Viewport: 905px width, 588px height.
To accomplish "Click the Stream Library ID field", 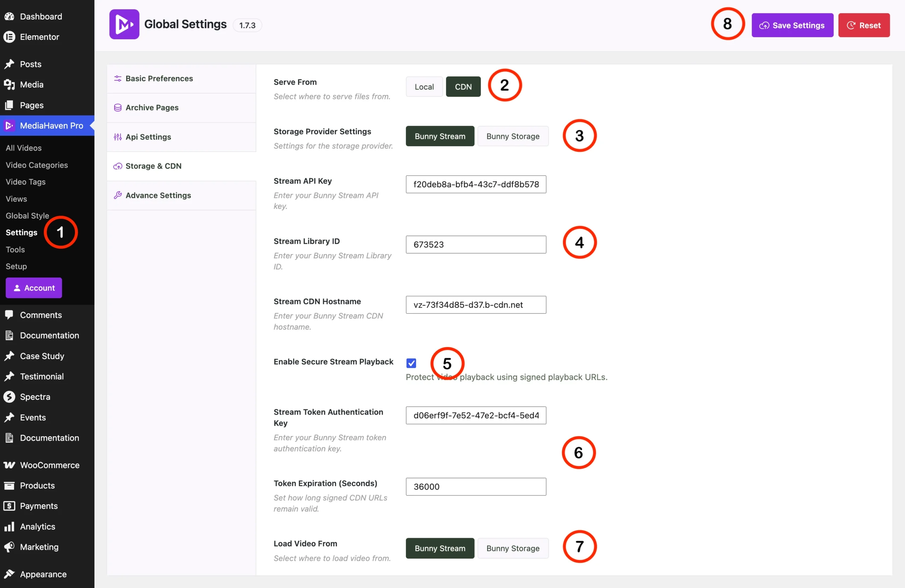I will [476, 245].
